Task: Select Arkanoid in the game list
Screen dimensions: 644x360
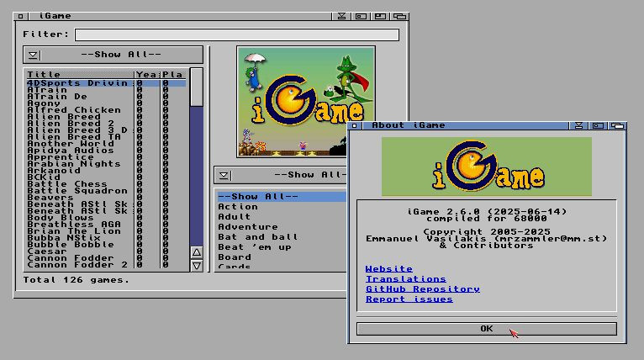Action: click(106, 171)
